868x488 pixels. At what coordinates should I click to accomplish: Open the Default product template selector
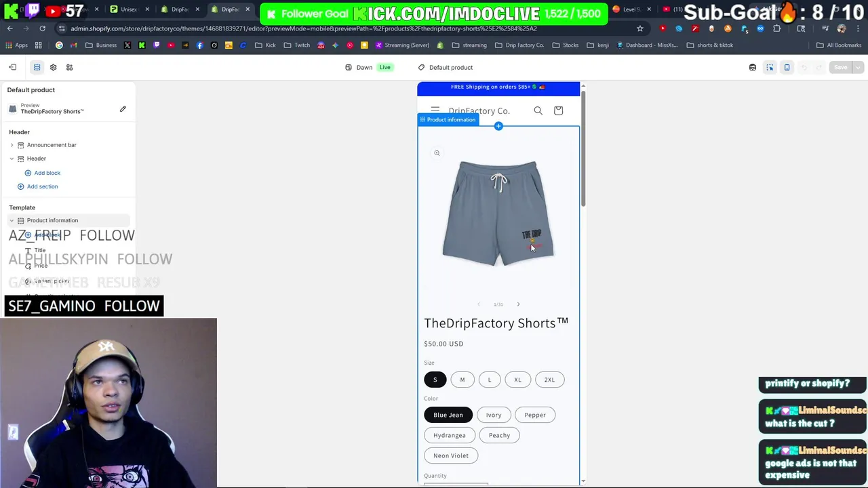[446, 67]
